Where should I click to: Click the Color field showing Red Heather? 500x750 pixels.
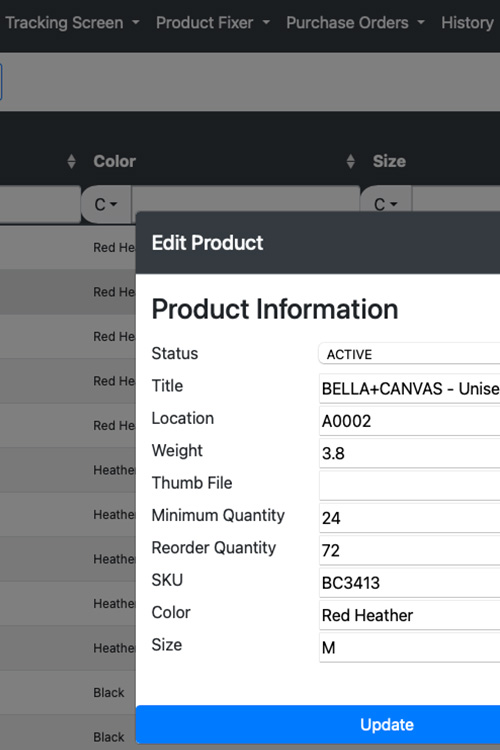[410, 615]
